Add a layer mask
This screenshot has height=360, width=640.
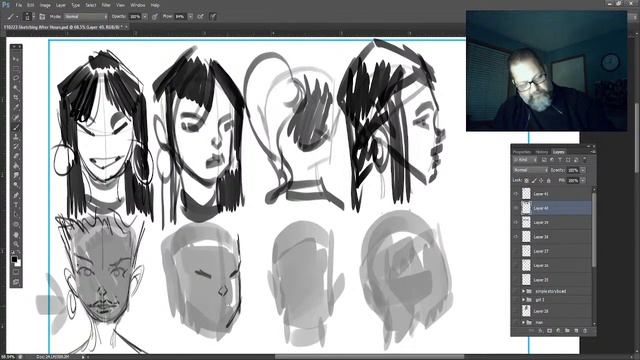[x=549, y=331]
